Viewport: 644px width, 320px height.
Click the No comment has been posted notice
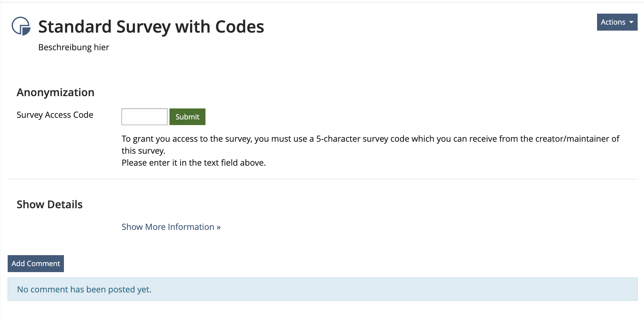[84, 289]
